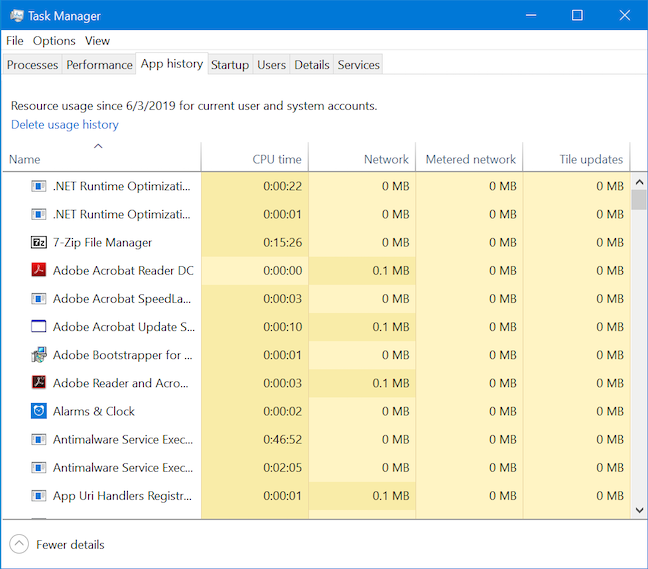The height and width of the screenshot is (569, 648).
Task: Click the vertical scrollbar thumb
Action: [x=639, y=200]
